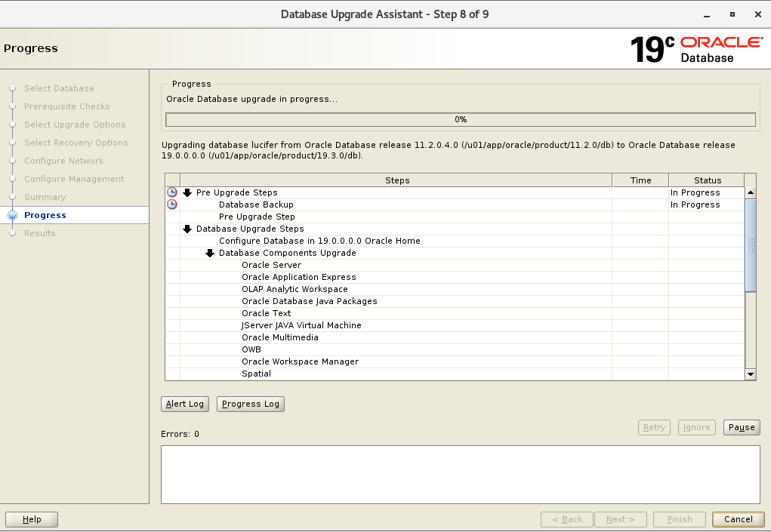Click the steps table scrollbar thumb
771x532 pixels.
[x=751, y=245]
